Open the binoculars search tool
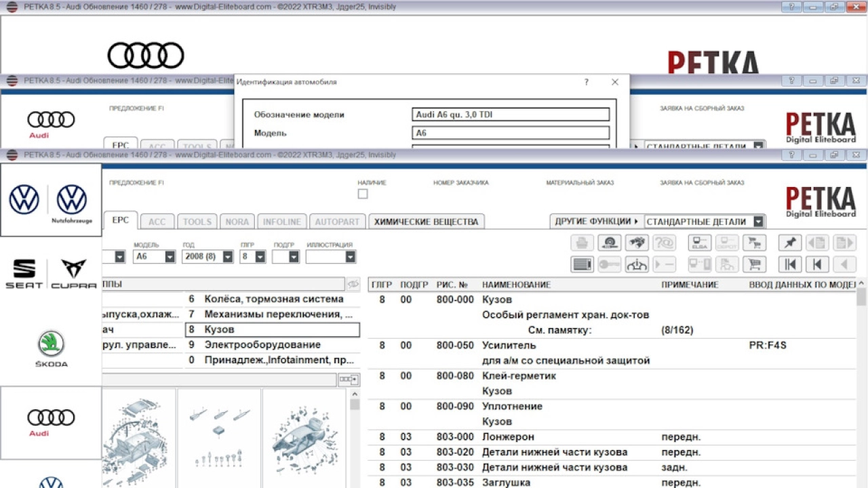 [637, 243]
